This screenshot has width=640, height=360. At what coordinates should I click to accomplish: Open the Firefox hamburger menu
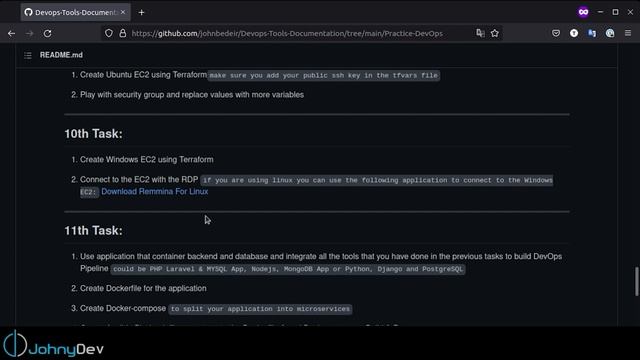[628, 33]
